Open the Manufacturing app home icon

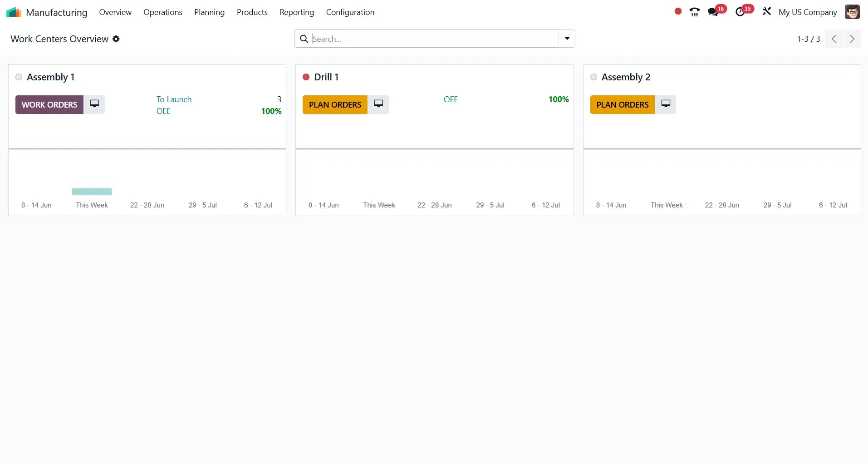(x=14, y=12)
